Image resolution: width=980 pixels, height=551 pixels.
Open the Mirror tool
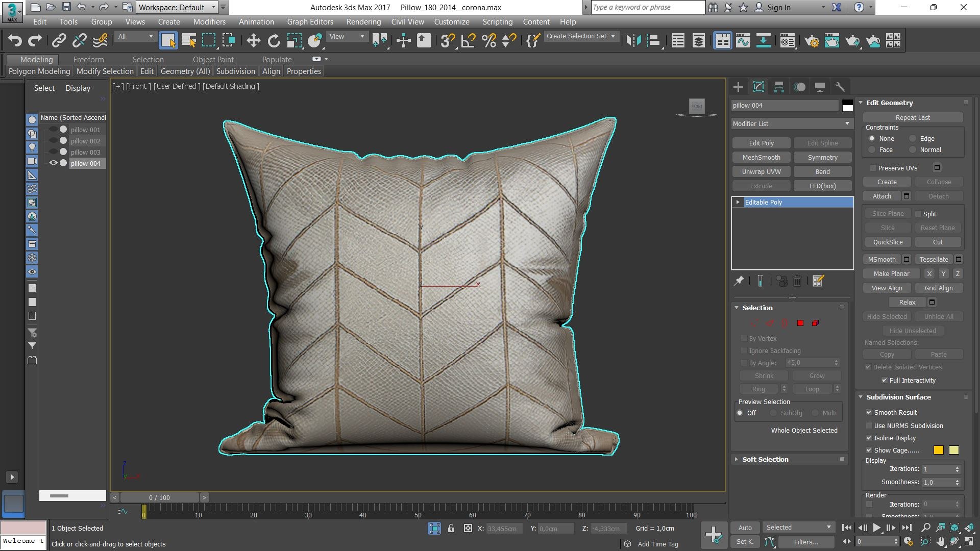[x=633, y=41]
